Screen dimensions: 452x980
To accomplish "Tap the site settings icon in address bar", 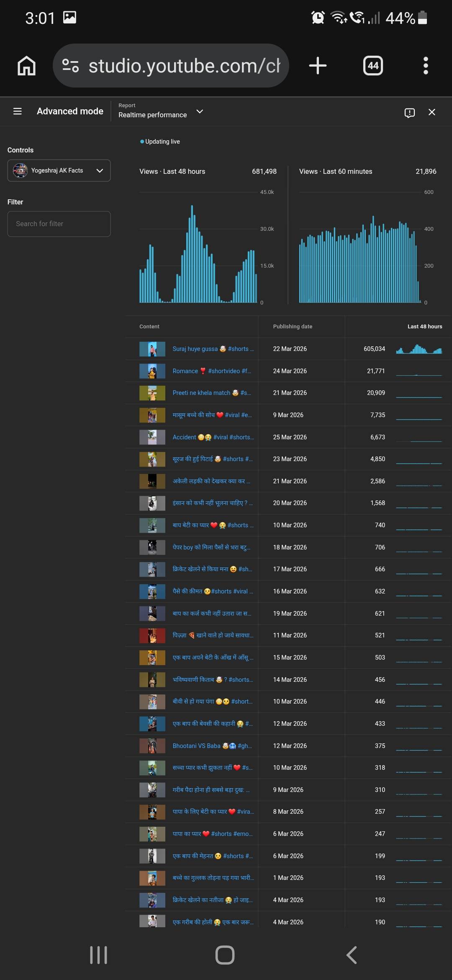I will (70, 66).
